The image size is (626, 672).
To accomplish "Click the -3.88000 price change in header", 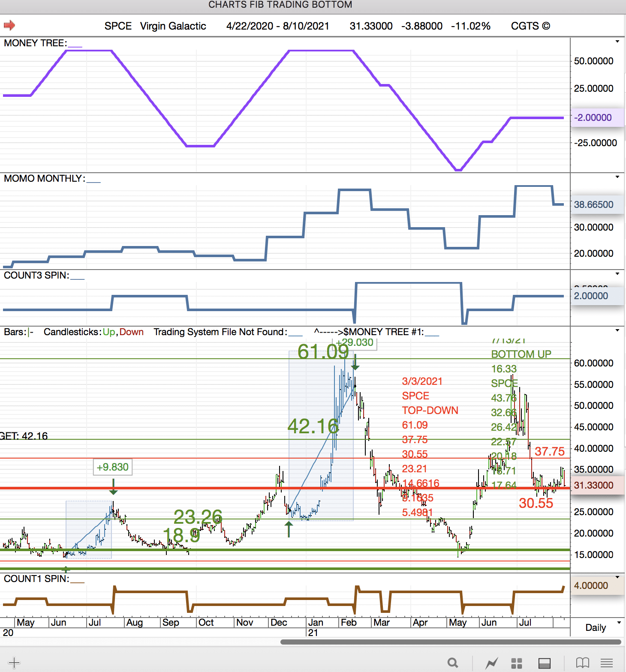I will coord(422,26).
